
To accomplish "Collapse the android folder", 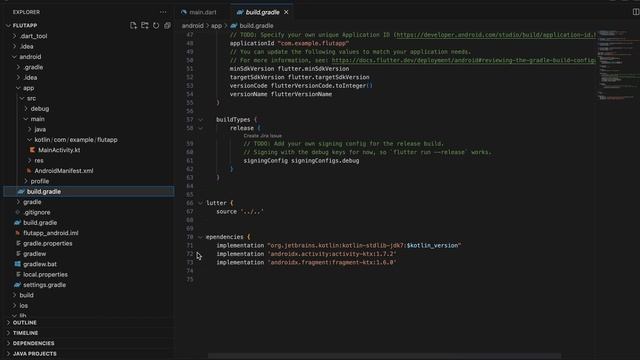I will point(30,57).
